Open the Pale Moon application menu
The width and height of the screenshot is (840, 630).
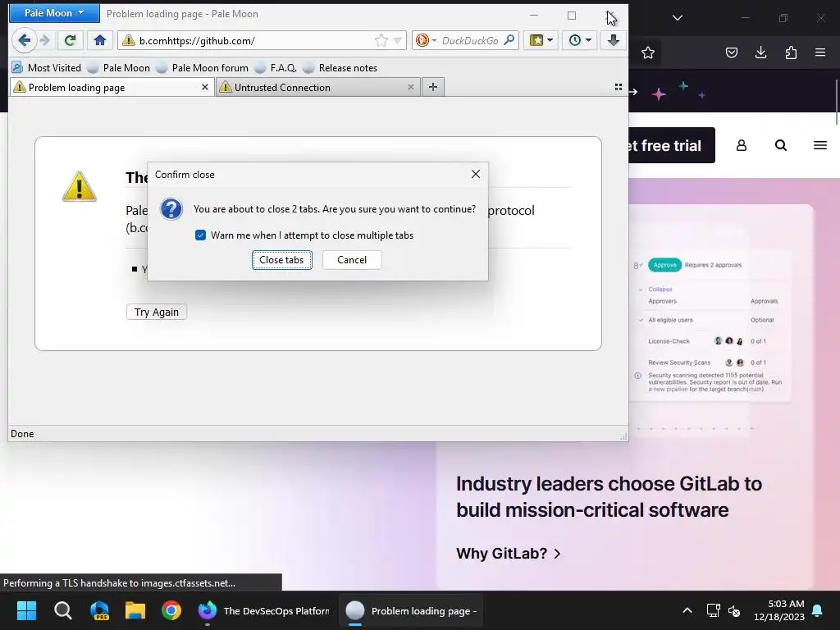point(54,13)
